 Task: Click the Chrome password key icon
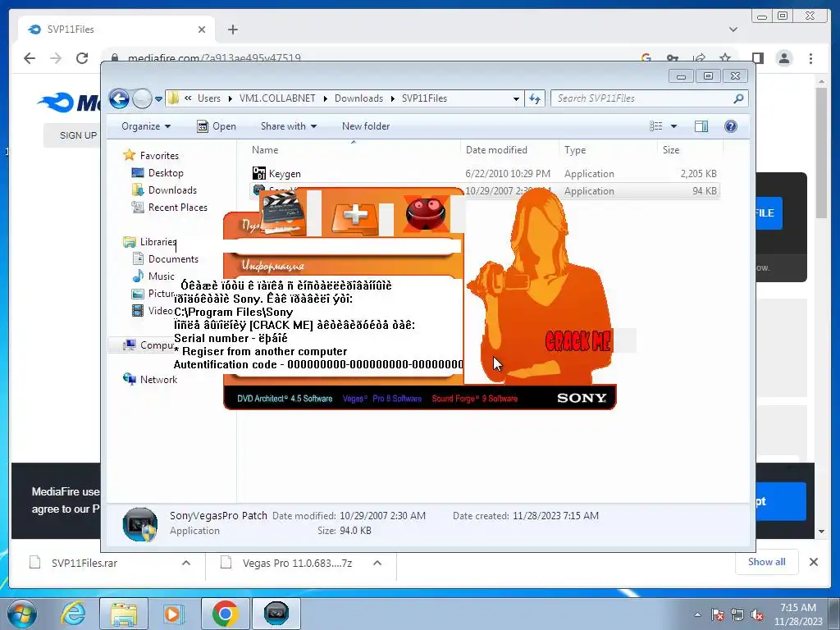[673, 58]
